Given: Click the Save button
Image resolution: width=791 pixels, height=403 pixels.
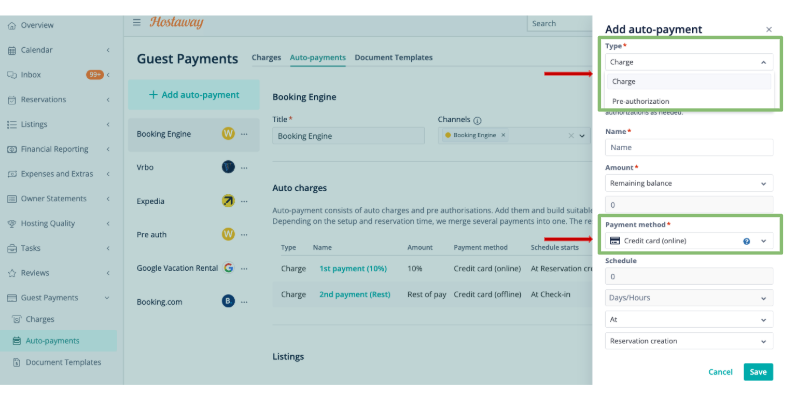Looking at the screenshot, I should [758, 372].
